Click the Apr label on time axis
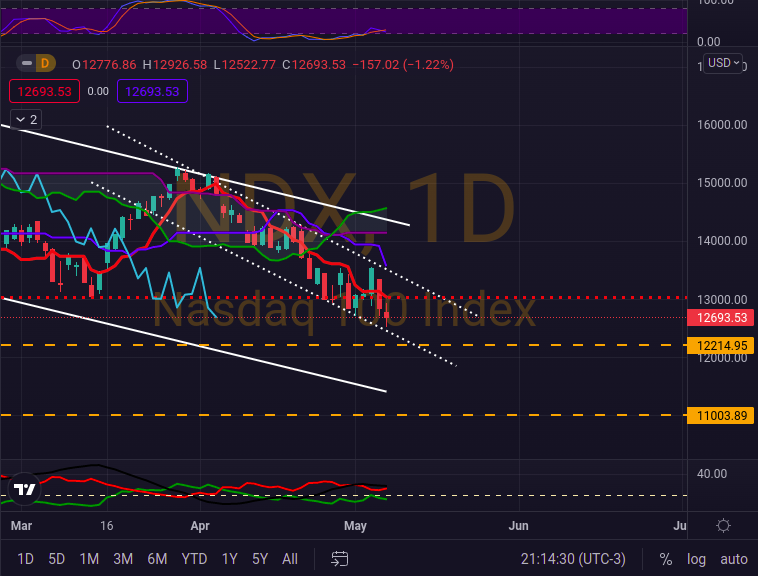This screenshot has width=758, height=576. point(200,526)
